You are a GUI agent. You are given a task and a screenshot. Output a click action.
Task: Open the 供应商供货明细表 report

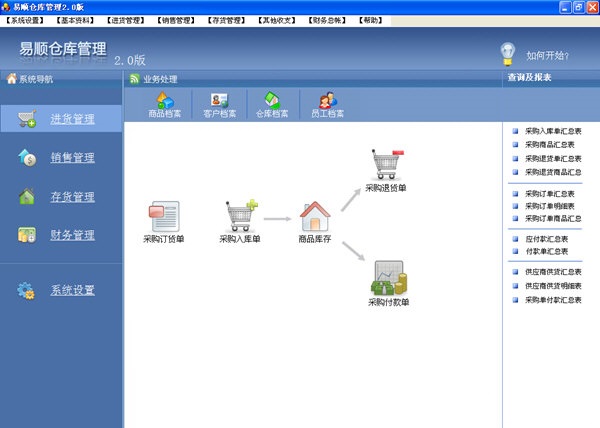click(x=553, y=286)
